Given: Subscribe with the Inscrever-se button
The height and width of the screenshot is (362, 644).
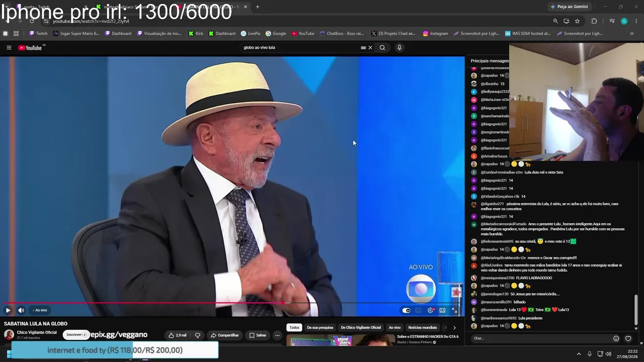Looking at the screenshot, I should 76,335.
